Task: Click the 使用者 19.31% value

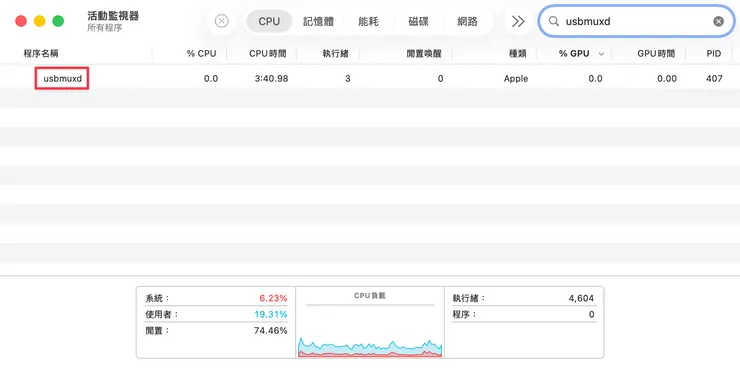Action: pyautogui.click(x=270, y=314)
